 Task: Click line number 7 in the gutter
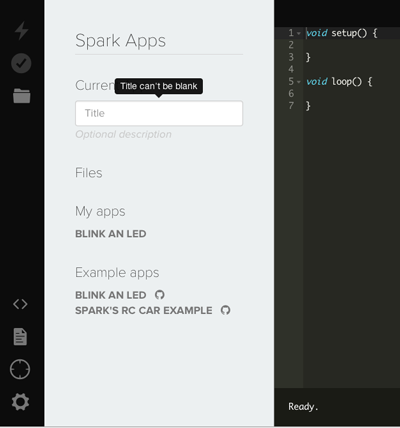point(291,106)
